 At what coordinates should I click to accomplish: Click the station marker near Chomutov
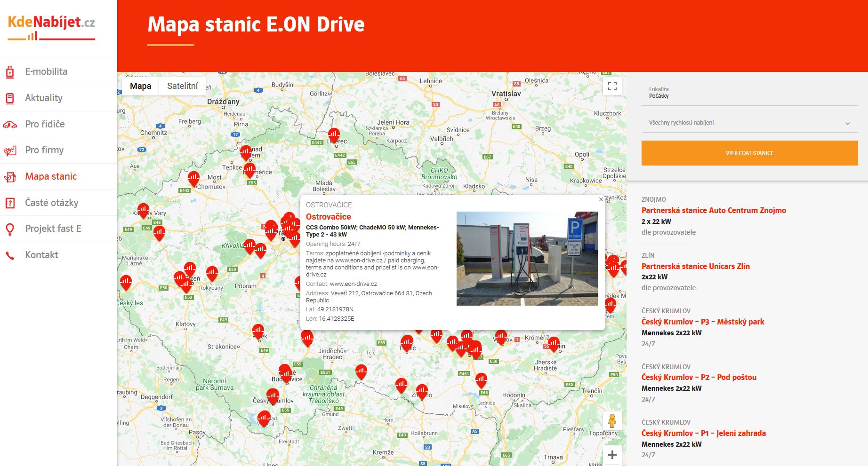(x=193, y=179)
